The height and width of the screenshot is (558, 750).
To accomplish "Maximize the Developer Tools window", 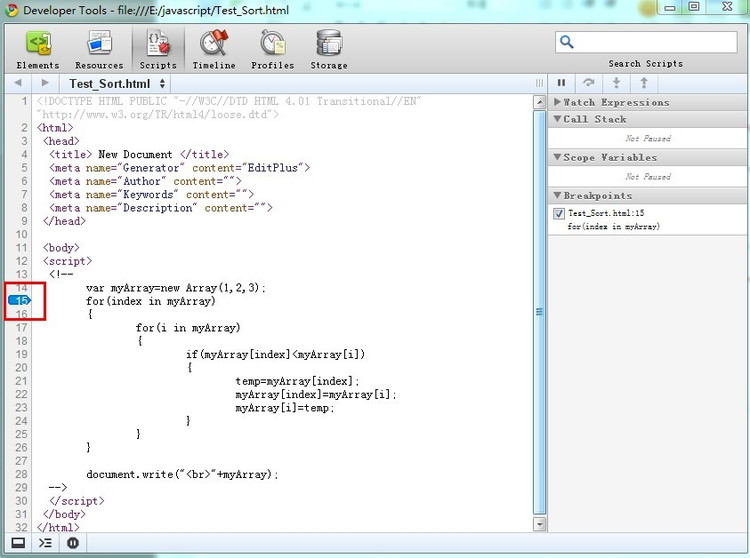I will tap(694, 7).
